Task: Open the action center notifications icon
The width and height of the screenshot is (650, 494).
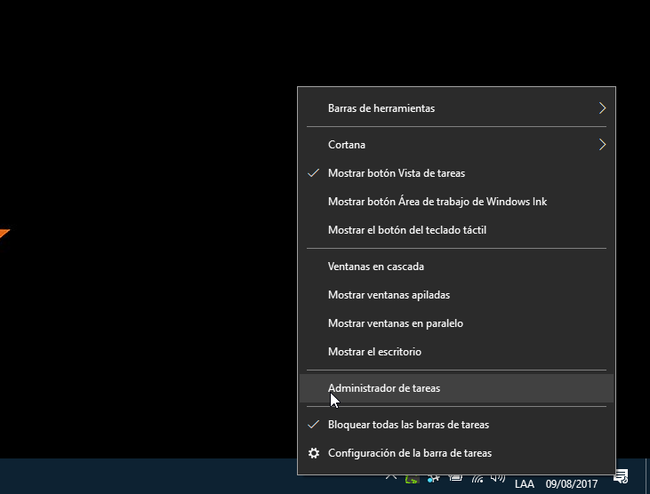Action: click(x=621, y=478)
